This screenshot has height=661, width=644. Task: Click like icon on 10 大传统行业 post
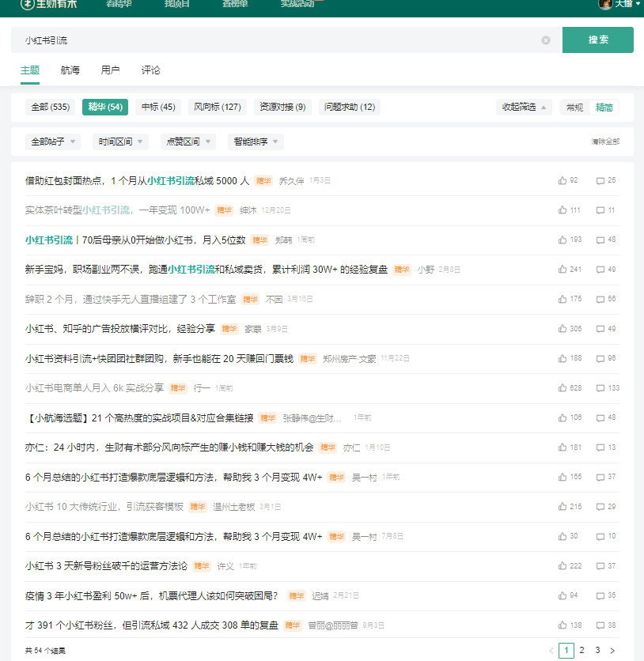point(563,507)
